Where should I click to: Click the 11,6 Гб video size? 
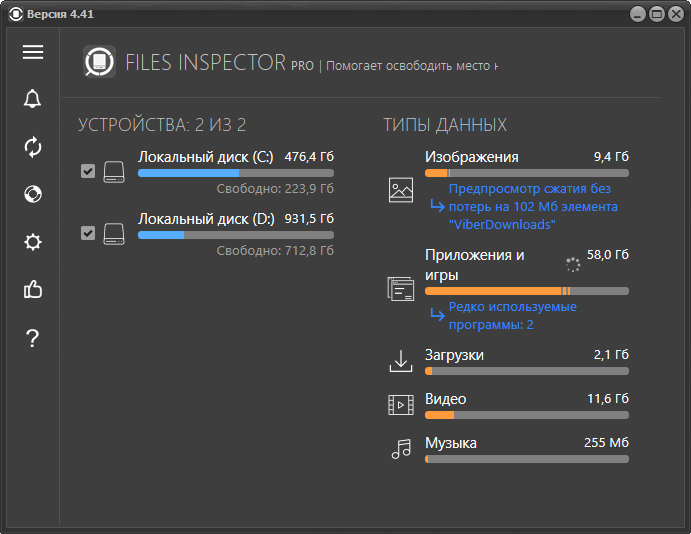tap(608, 399)
